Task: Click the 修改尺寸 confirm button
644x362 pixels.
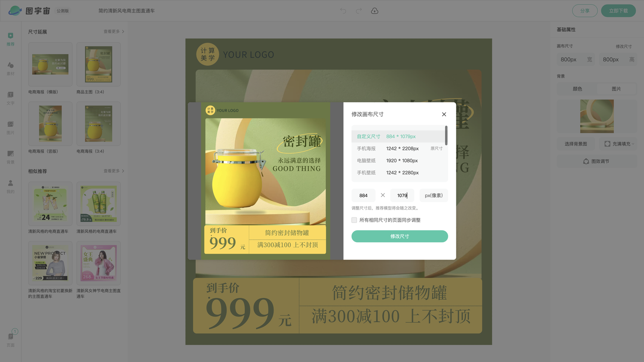Action: tap(400, 236)
